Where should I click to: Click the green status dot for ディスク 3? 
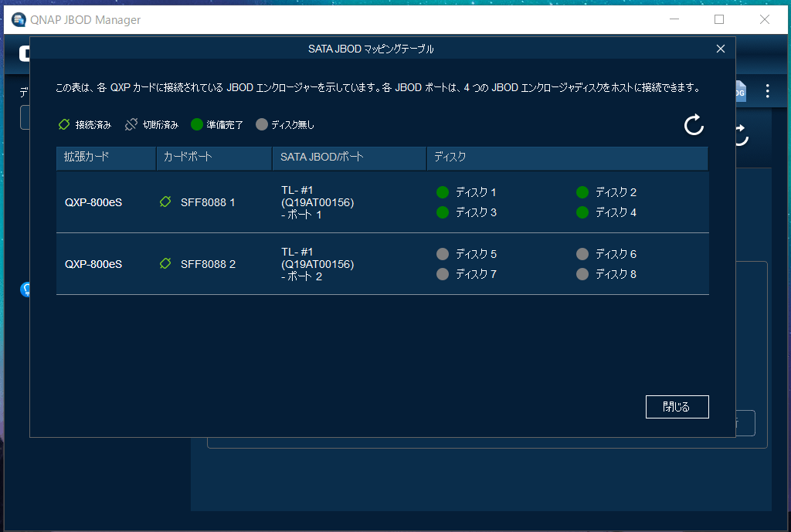click(x=443, y=212)
